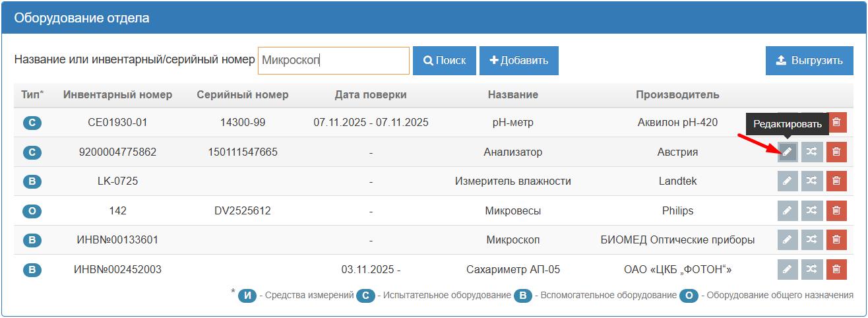Click shuffle icon in Philips row

pos(812,210)
